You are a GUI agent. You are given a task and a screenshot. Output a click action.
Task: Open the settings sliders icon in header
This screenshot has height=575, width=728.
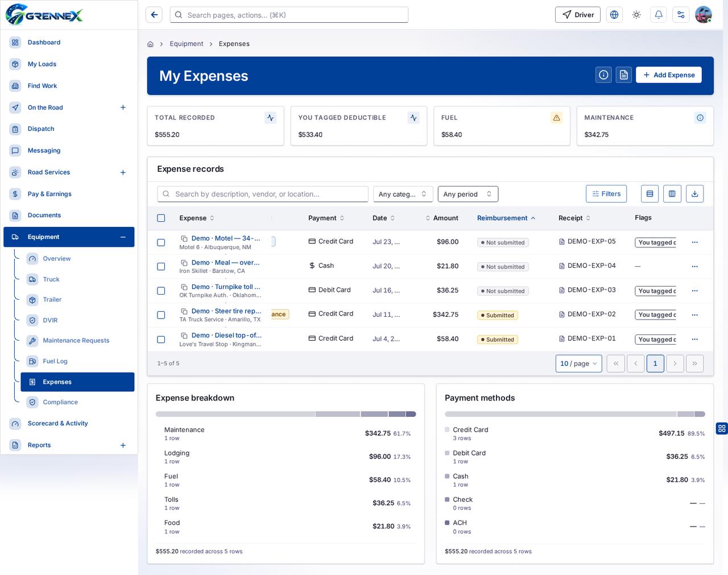pos(681,15)
